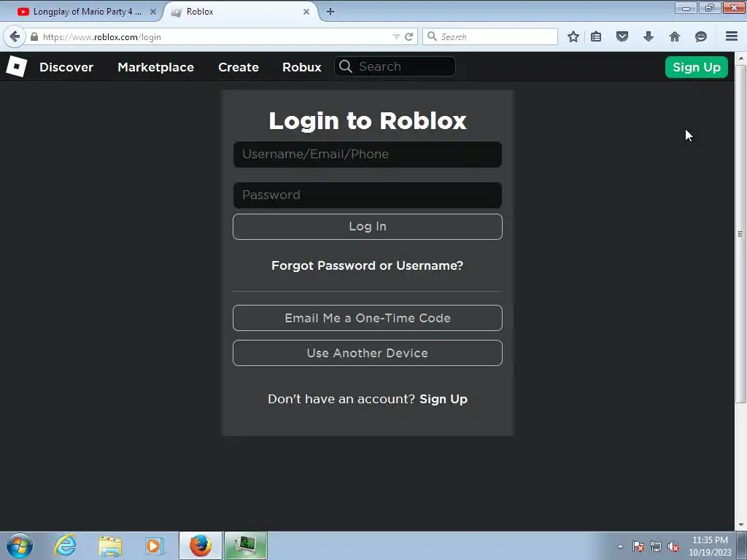Launch Internet Explorer from taskbar
The image size is (747, 560).
[65, 545]
